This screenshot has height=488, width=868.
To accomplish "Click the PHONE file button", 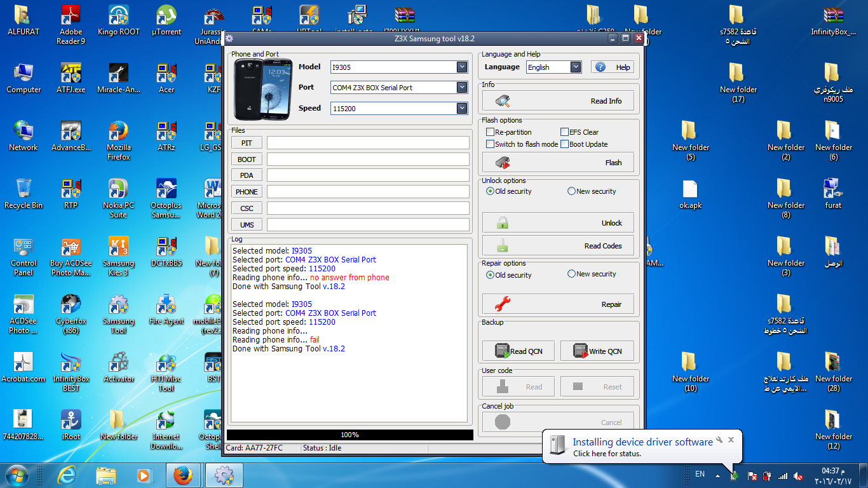I will coord(247,192).
